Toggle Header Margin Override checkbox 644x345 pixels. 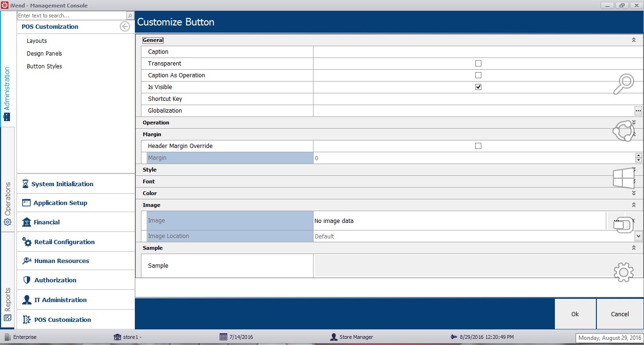click(478, 146)
